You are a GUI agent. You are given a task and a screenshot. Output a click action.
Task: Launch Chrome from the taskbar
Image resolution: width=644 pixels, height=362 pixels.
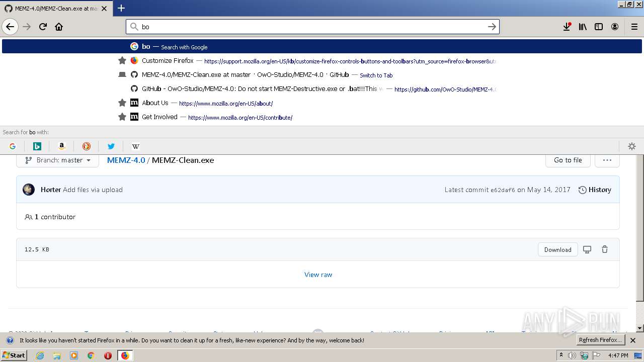pyautogui.click(x=91, y=355)
